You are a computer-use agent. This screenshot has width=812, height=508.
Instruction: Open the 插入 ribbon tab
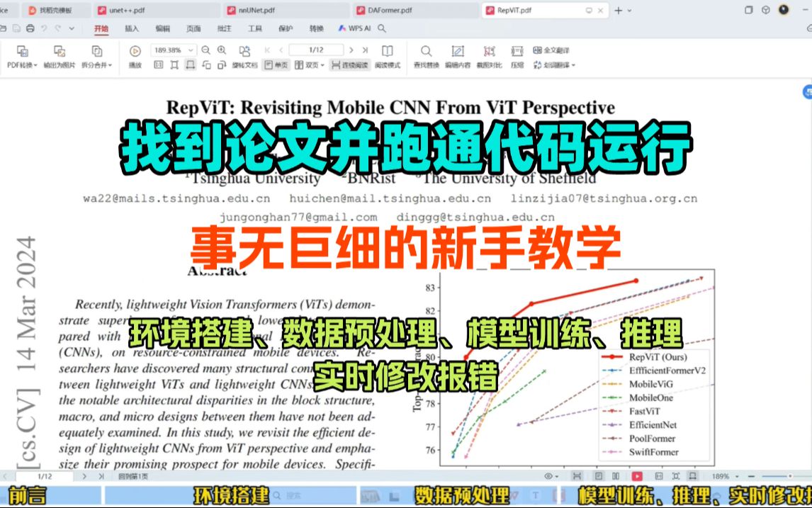click(x=132, y=28)
